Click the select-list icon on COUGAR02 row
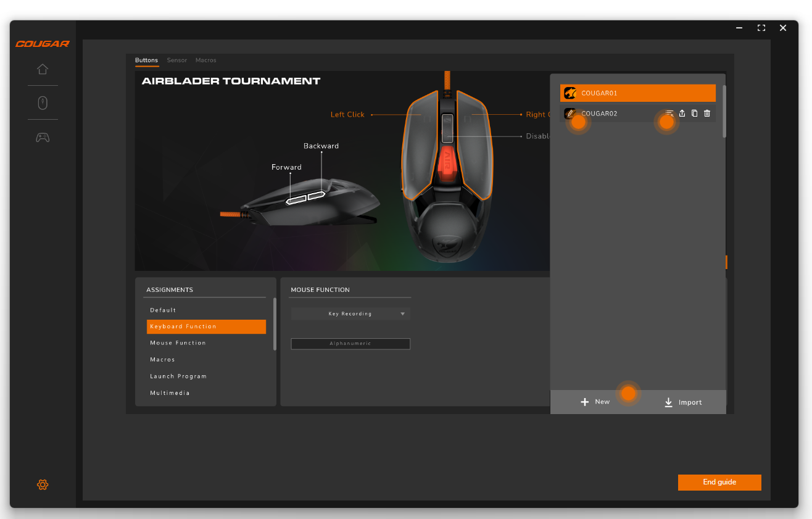812x519 pixels. tap(669, 114)
